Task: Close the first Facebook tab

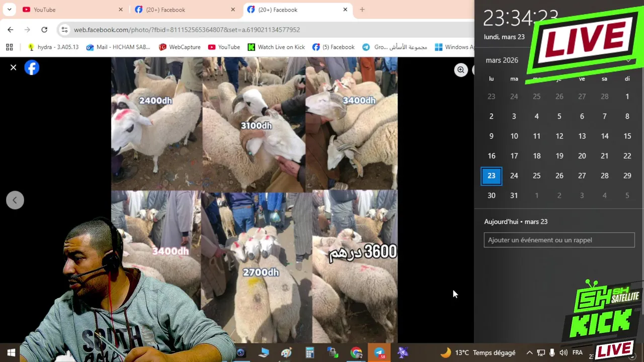Action: coord(233,10)
